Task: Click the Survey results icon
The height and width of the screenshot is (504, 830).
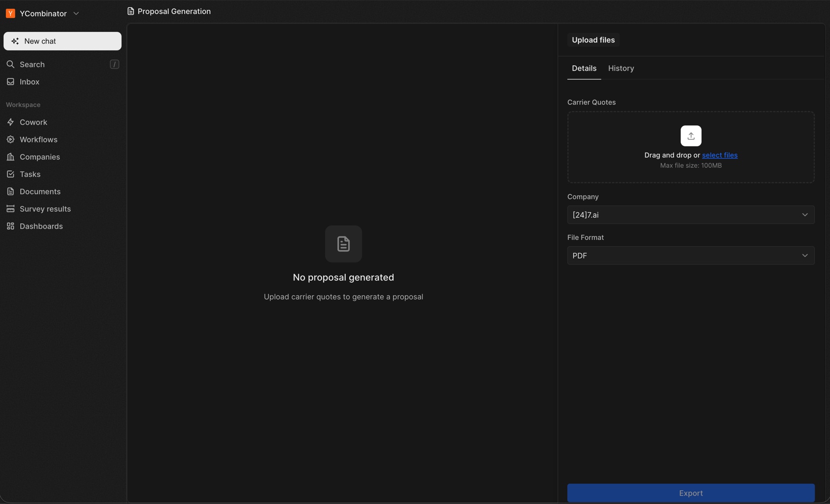Action: pyautogui.click(x=10, y=208)
